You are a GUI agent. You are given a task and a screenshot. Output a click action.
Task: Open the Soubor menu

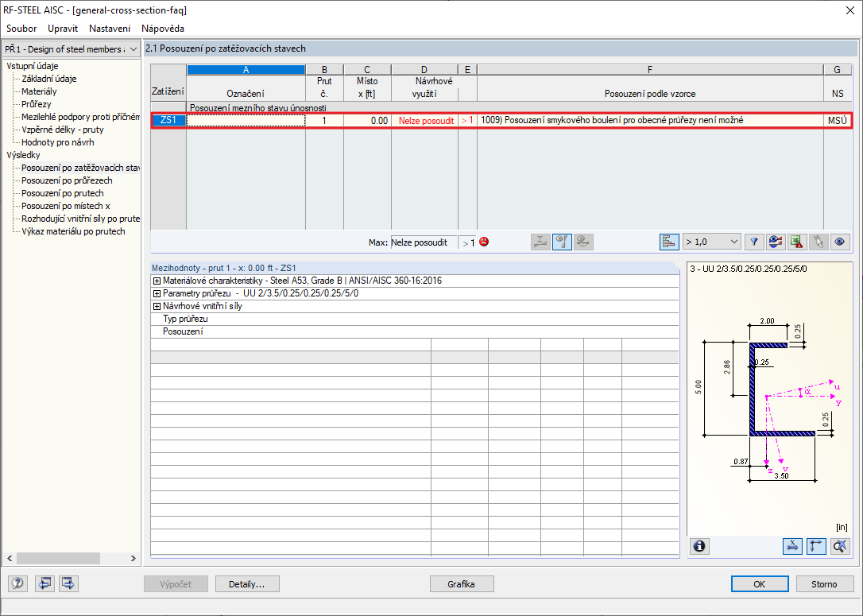(21, 29)
